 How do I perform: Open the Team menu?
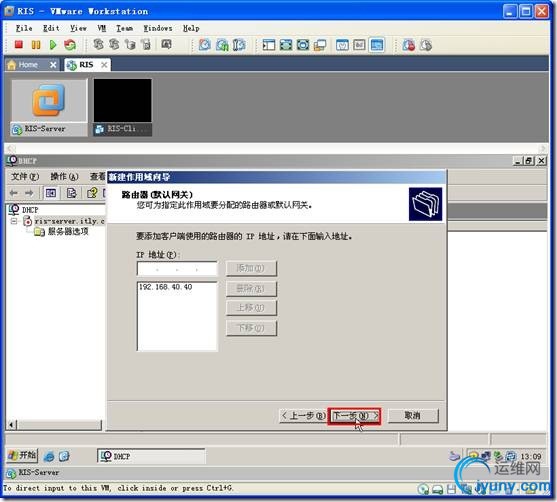[x=124, y=28]
